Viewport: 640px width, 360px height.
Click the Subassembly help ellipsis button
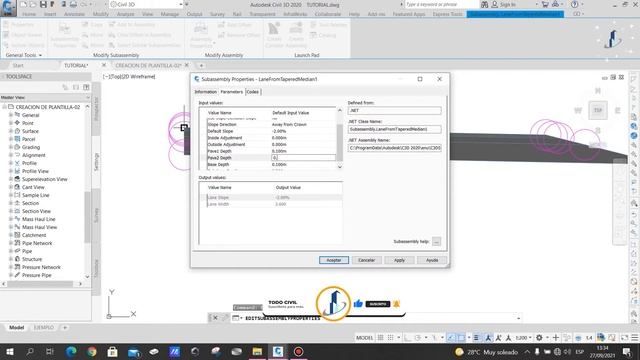pyautogui.click(x=436, y=241)
